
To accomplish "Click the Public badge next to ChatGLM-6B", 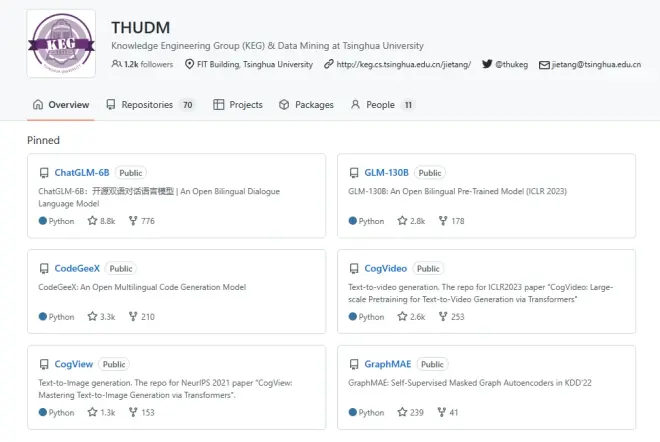I will (130, 173).
